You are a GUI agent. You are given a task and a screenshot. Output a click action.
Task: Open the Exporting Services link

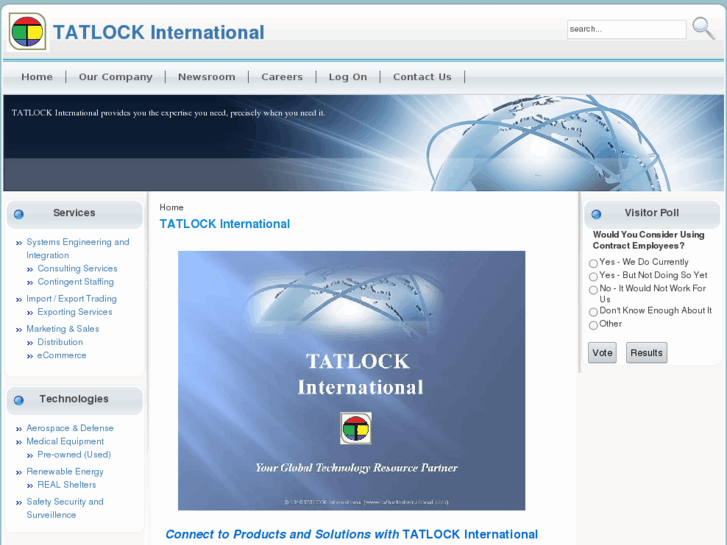75,312
